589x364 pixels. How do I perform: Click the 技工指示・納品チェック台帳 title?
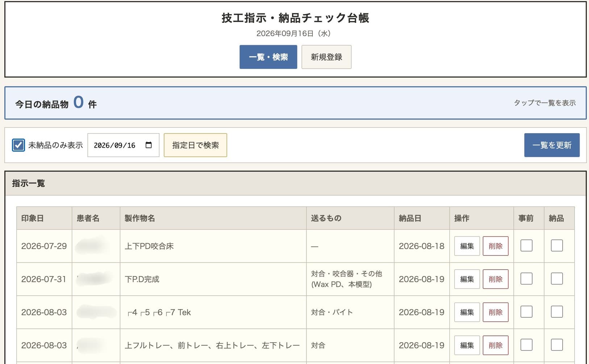(295, 18)
